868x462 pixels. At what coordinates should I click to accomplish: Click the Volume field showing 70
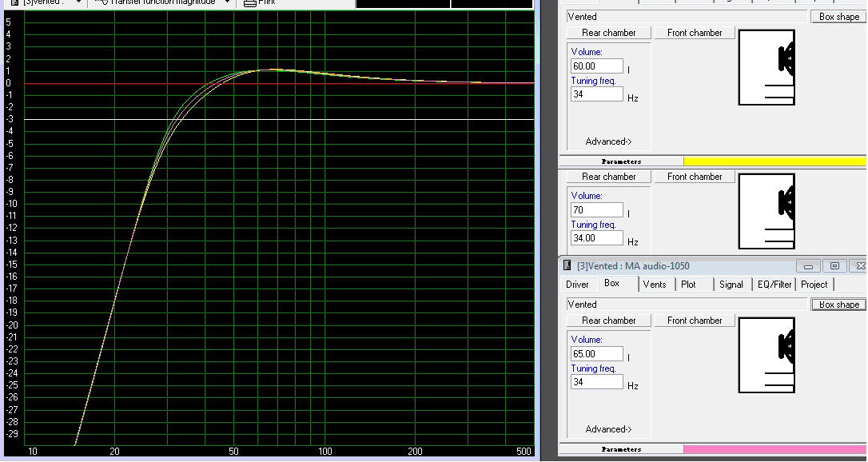[597, 210]
